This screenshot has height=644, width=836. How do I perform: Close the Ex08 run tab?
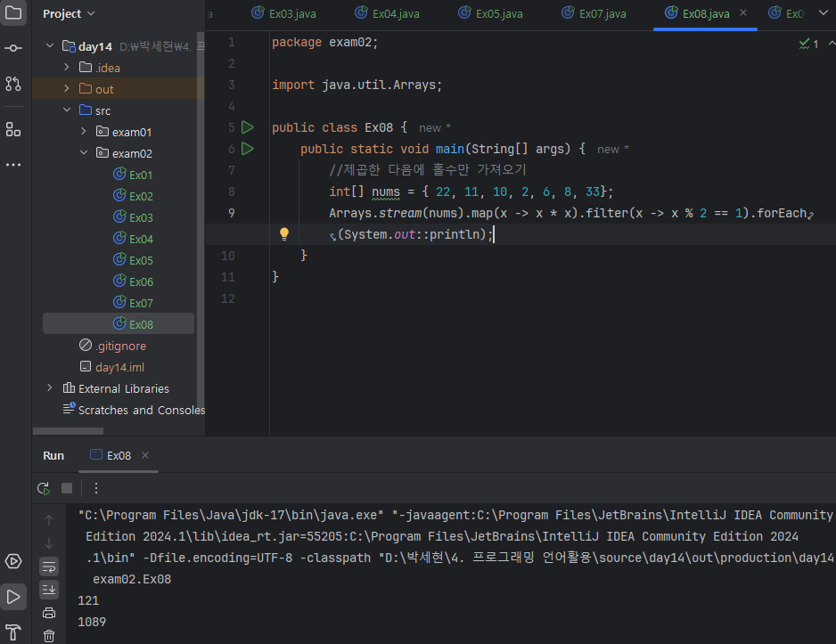tap(145, 455)
